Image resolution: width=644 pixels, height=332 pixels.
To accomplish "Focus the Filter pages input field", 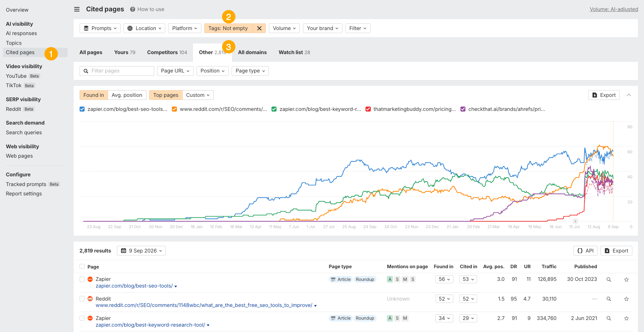I will [x=117, y=71].
